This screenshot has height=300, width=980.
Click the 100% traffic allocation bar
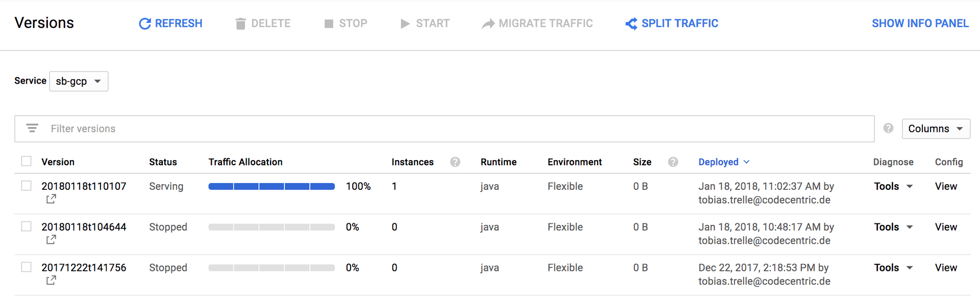tap(272, 187)
